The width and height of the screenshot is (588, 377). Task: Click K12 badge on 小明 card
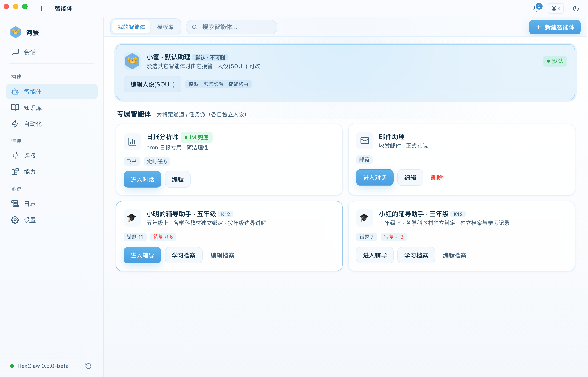(x=226, y=214)
